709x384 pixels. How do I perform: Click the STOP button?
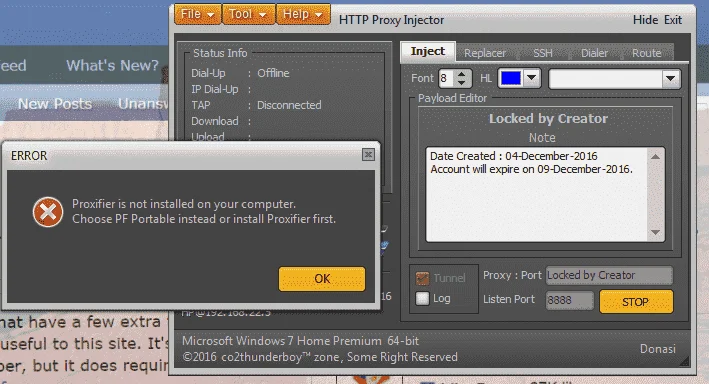coord(636,302)
